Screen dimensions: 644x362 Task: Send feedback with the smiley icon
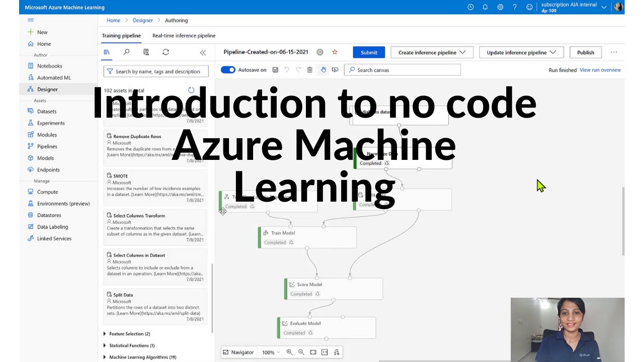(529, 7)
